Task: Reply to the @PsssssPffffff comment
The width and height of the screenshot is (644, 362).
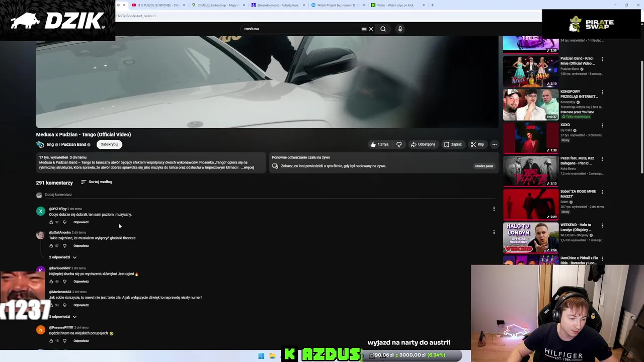Action: (81, 341)
